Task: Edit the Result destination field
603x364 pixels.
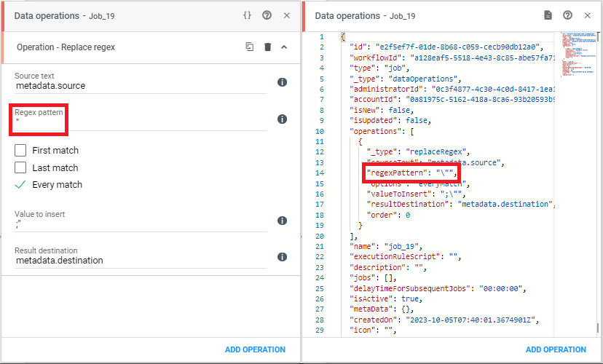Action: point(141,261)
